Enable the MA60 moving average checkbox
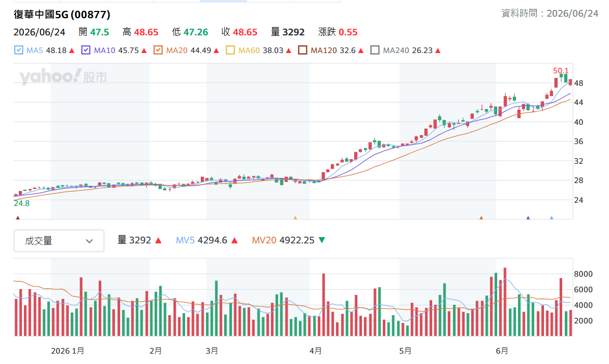609x364 pixels. (230, 50)
